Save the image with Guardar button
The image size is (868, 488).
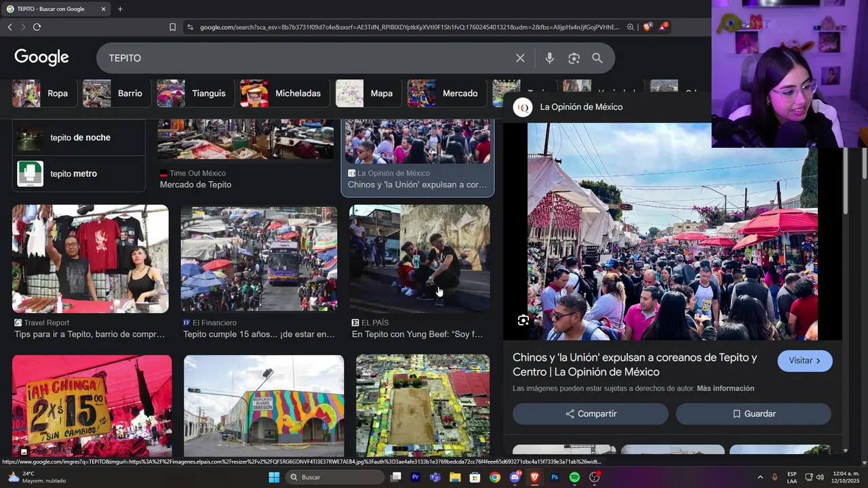pos(753,414)
